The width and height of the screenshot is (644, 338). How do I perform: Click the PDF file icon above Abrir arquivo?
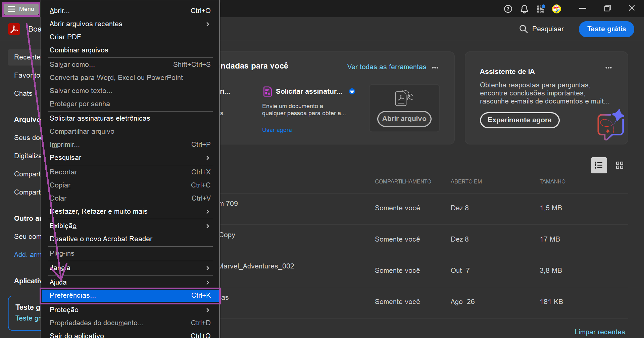[x=404, y=98]
